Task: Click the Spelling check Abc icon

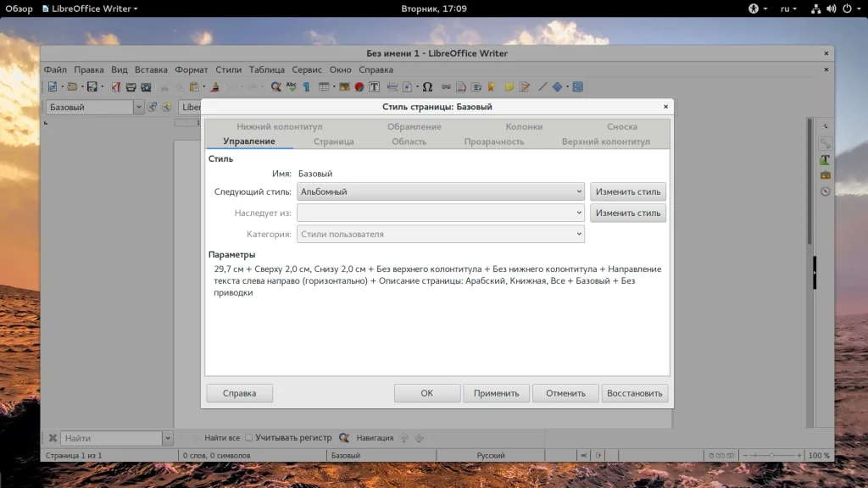Action: (292, 86)
